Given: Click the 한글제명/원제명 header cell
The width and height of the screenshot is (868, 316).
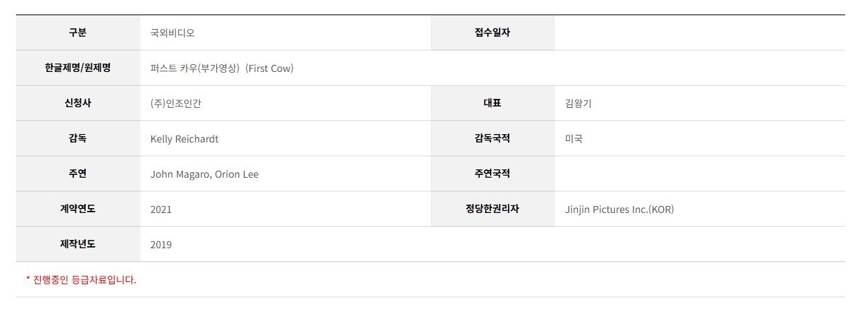Looking at the screenshot, I should [78, 68].
